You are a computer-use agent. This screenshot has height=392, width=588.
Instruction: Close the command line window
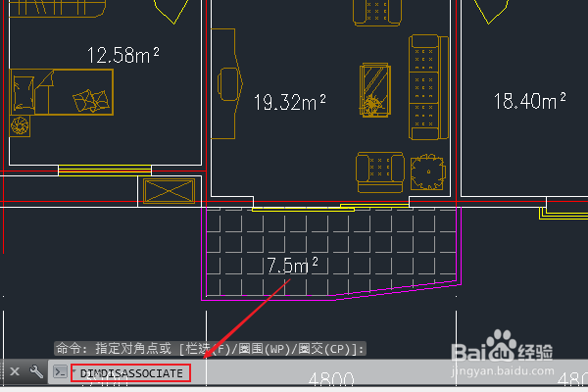click(x=15, y=371)
